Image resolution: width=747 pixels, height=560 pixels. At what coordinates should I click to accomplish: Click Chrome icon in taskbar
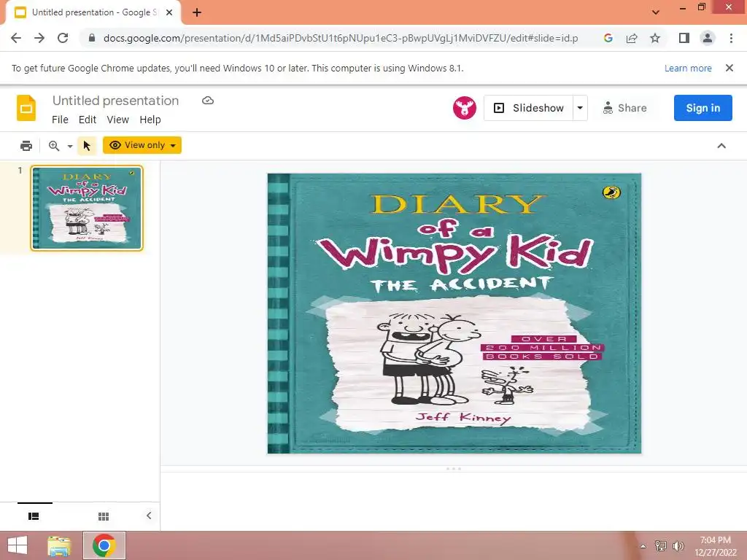point(104,545)
